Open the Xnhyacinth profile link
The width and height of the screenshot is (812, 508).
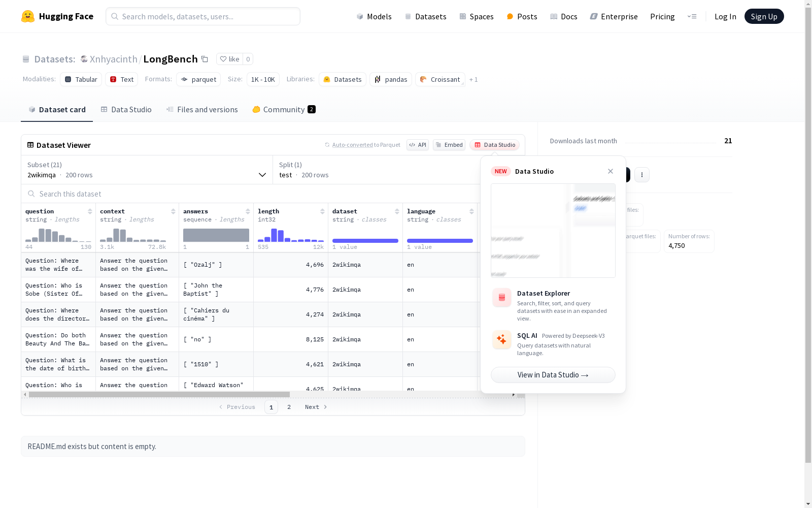pyautogui.click(x=114, y=59)
